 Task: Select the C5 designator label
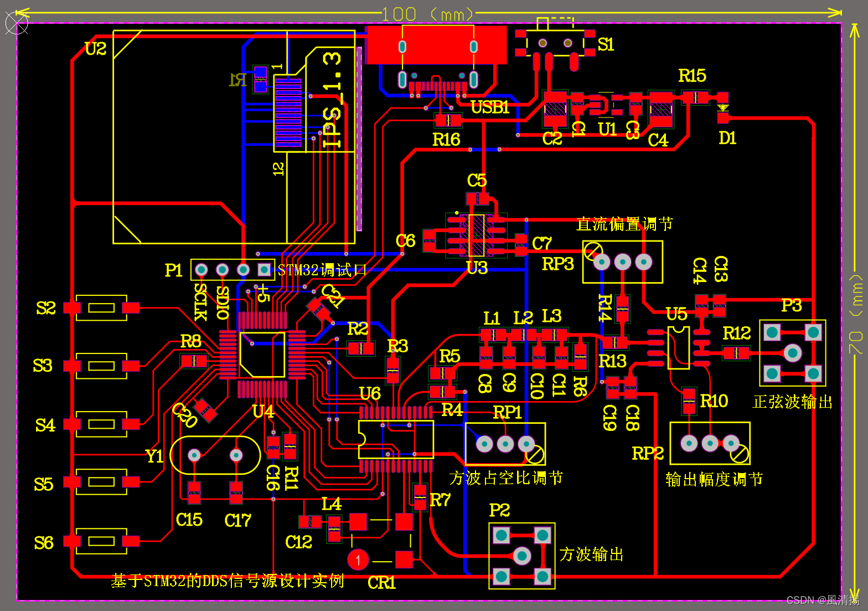[477, 180]
